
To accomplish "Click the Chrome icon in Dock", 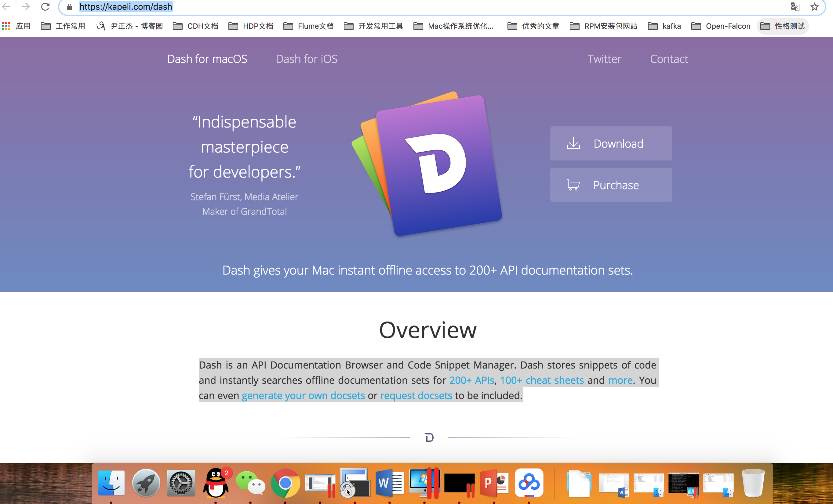I will 285,483.
